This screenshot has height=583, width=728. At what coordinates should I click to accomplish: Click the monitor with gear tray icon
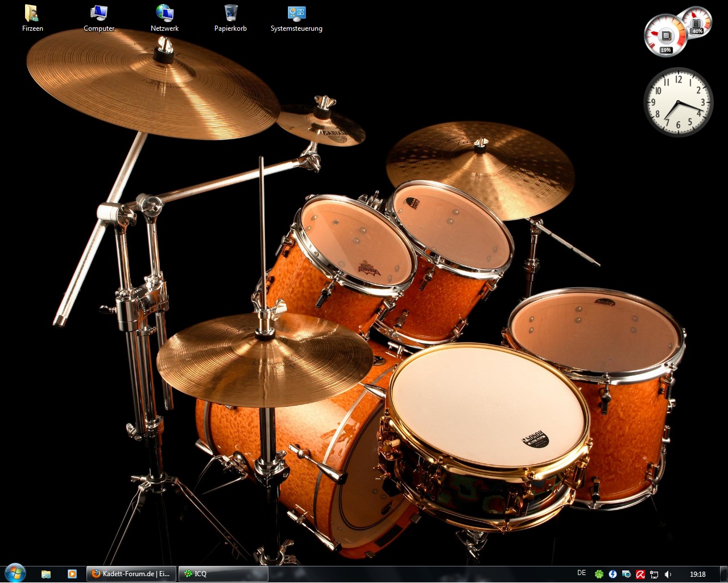point(626,574)
